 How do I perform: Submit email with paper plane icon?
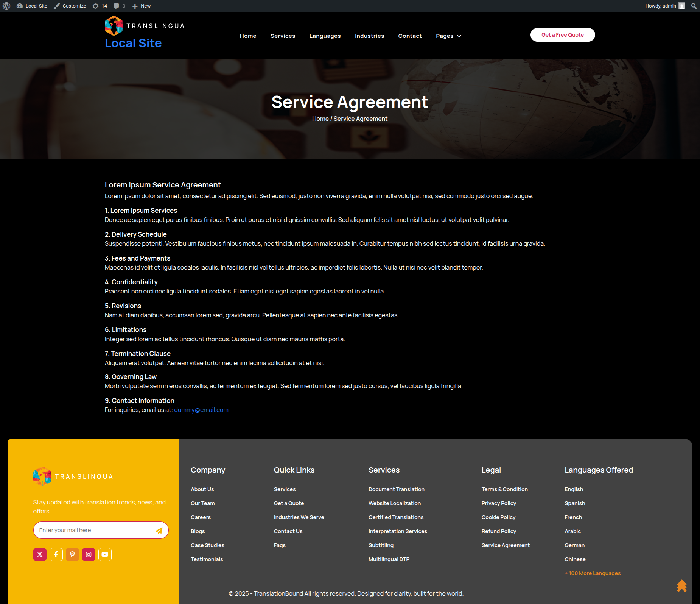pyautogui.click(x=159, y=531)
